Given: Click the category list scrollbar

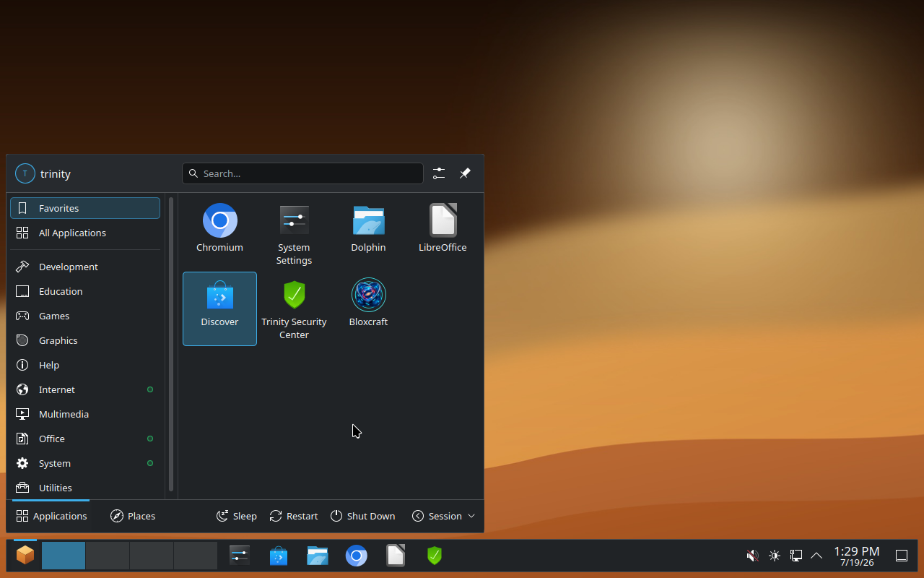Looking at the screenshot, I should point(171,344).
